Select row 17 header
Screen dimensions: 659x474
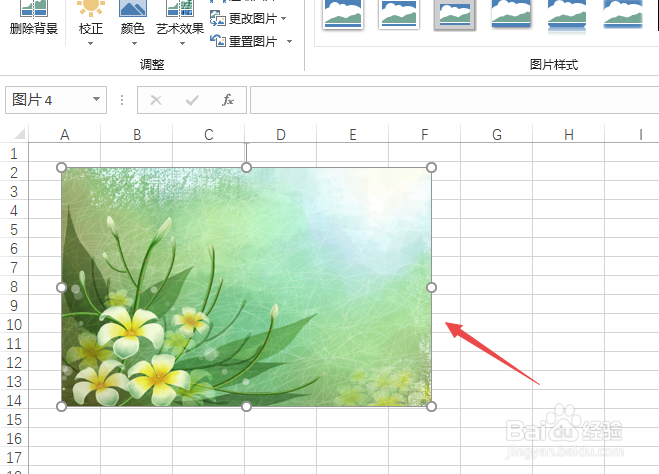pos(14,457)
